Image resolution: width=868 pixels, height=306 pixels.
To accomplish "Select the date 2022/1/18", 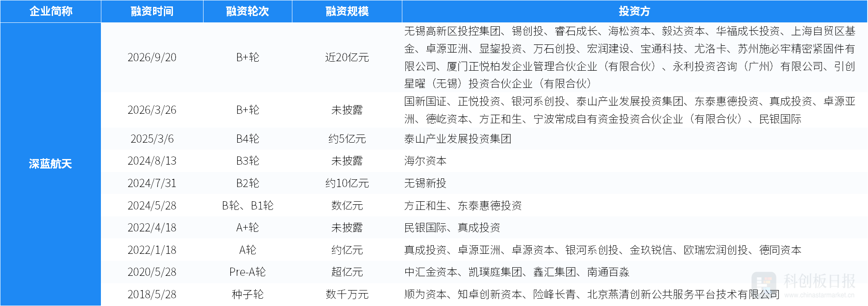I will (152, 250).
